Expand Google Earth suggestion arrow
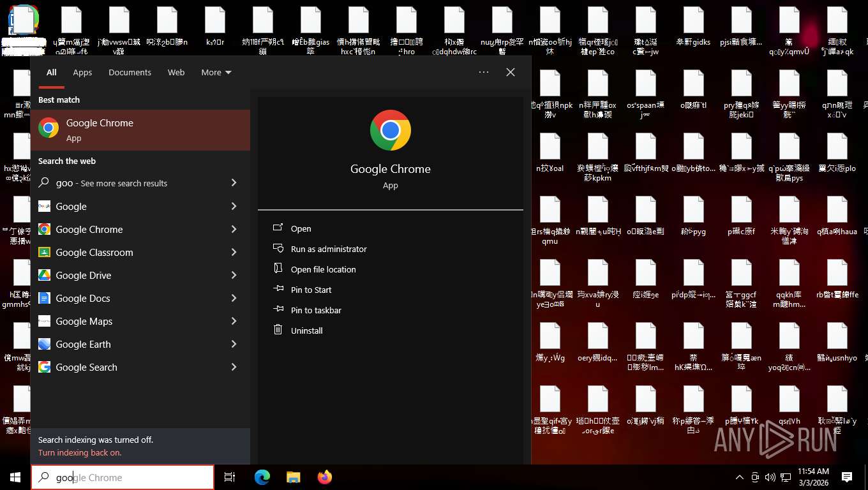 tap(234, 344)
